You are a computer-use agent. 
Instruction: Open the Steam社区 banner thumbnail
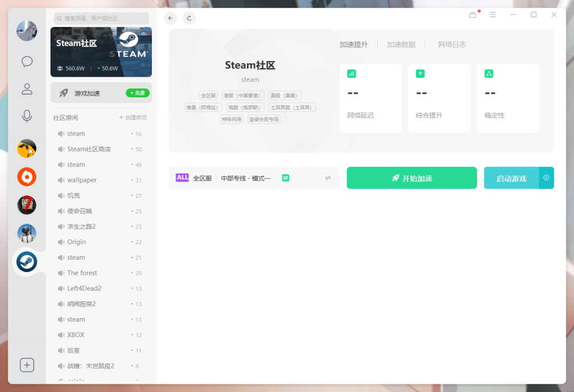[101, 52]
